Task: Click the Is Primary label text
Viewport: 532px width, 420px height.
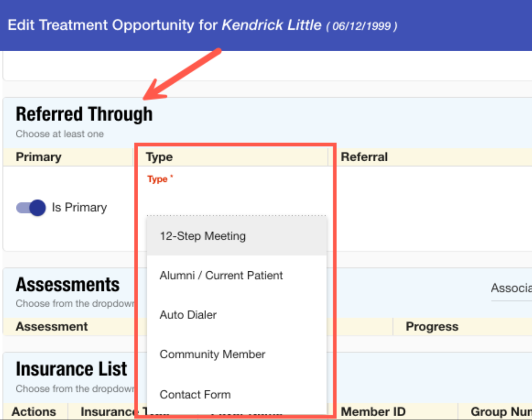Action: click(x=79, y=207)
